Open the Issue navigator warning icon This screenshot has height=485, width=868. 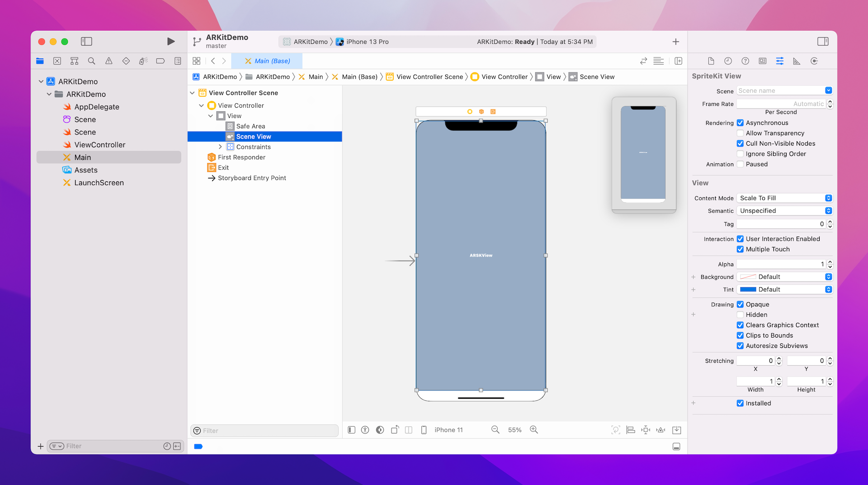109,61
